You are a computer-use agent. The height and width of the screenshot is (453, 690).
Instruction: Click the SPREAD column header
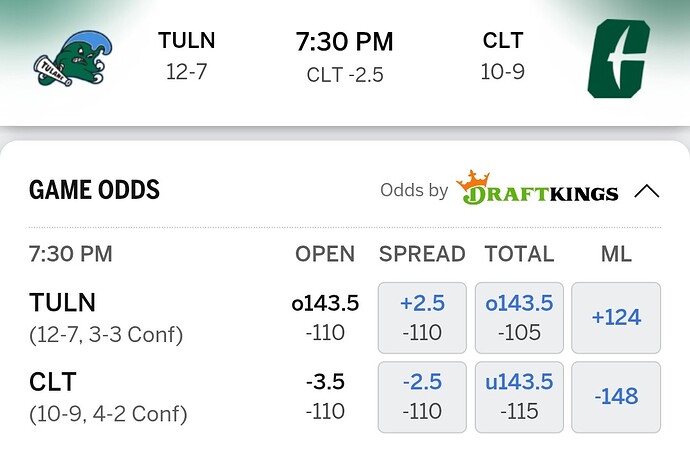[x=422, y=254]
